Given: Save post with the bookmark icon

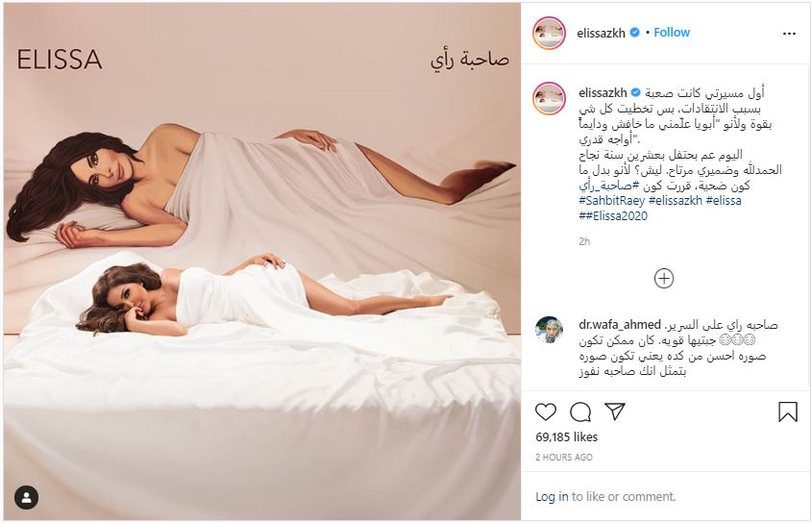Looking at the screenshot, I should [x=788, y=412].
